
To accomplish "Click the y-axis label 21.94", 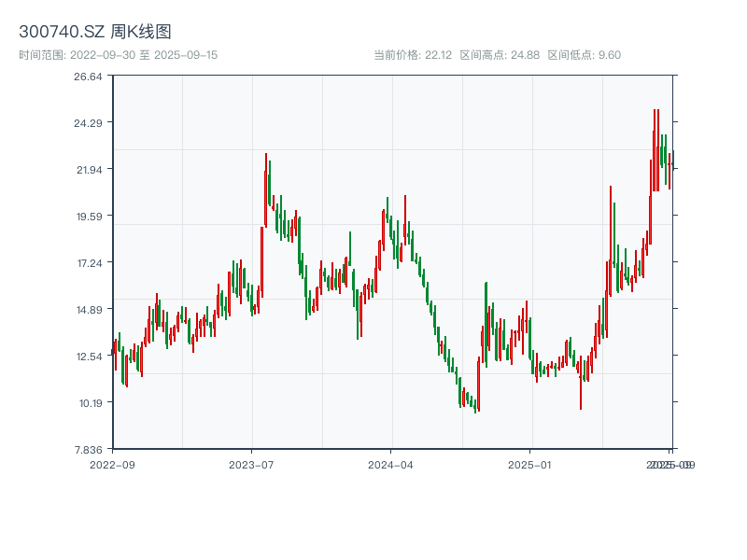I will [x=89, y=170].
